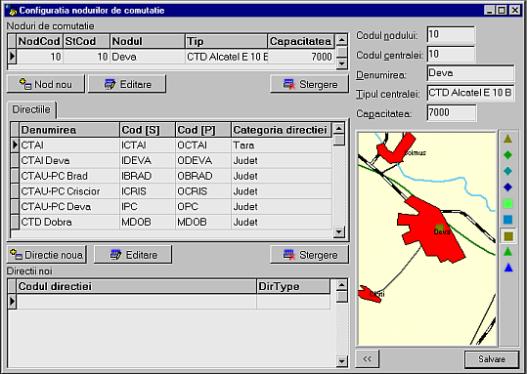Select the blue square map symbol
This screenshot has width=527, height=374.
508,220
